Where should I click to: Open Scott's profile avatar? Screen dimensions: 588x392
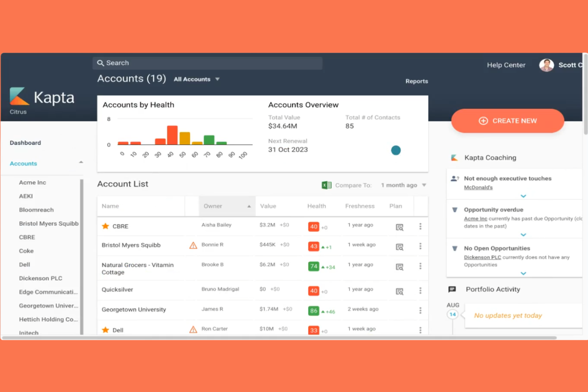[x=546, y=65]
